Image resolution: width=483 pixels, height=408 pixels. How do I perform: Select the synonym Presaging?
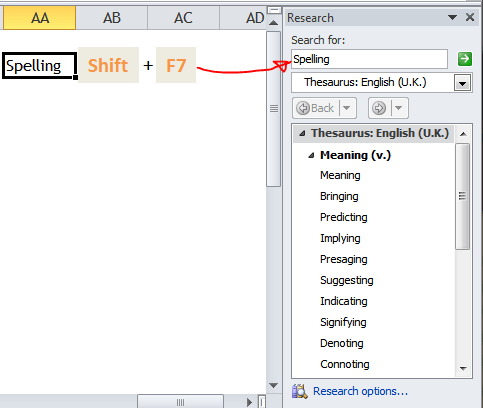(x=344, y=259)
